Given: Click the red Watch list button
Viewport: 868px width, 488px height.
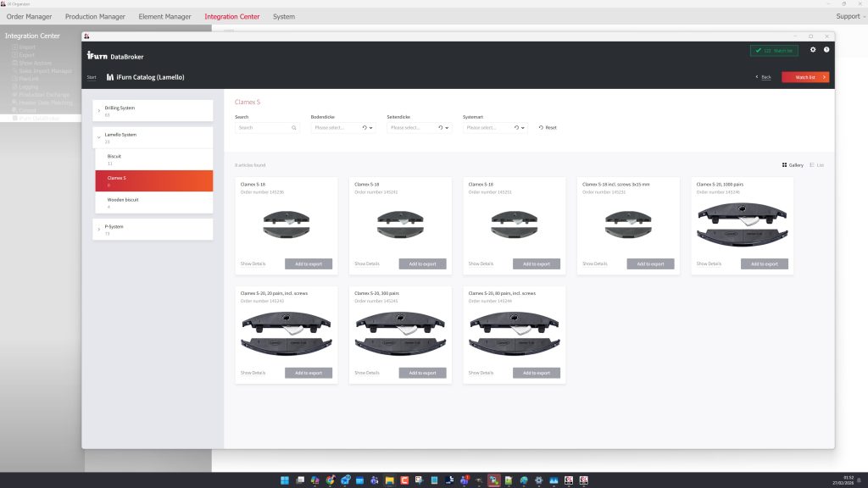Looking at the screenshot, I should (x=804, y=77).
